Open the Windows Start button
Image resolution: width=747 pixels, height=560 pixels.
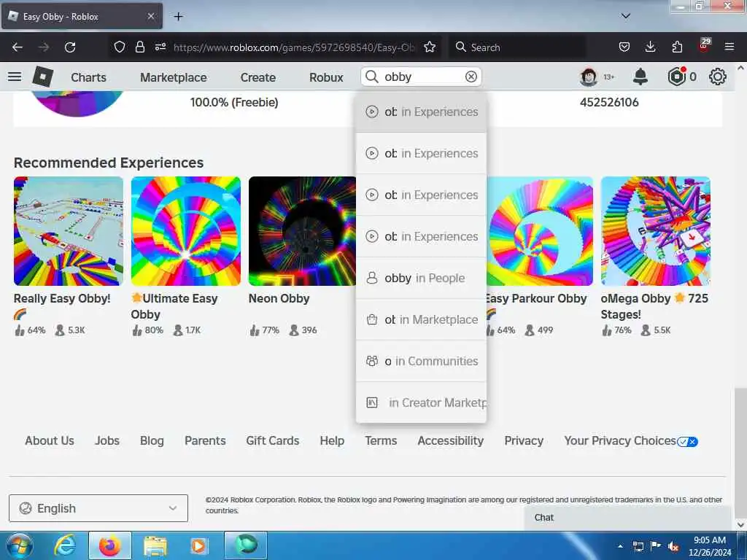(x=19, y=545)
